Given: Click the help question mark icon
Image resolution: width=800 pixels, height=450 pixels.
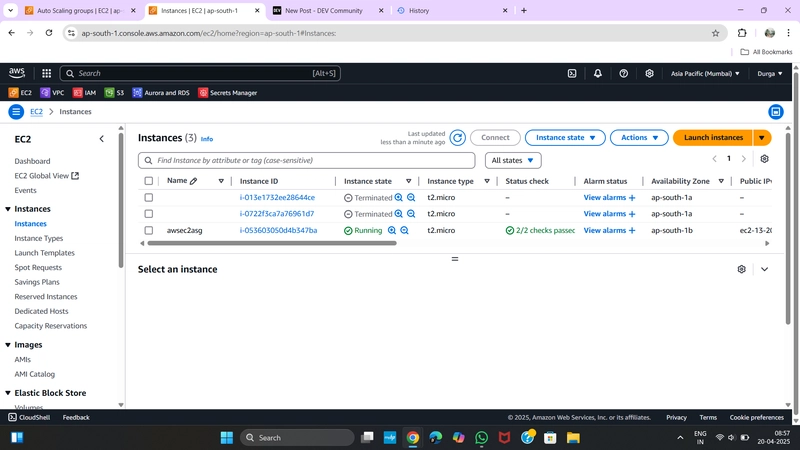Looking at the screenshot, I should (x=623, y=73).
